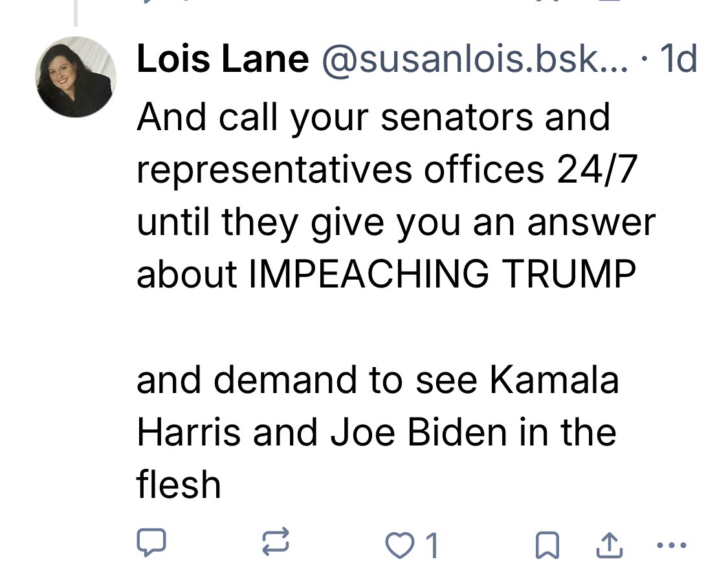Image resolution: width=728 pixels, height=575 pixels.
Task: Click the like count number 1
Action: point(432,546)
